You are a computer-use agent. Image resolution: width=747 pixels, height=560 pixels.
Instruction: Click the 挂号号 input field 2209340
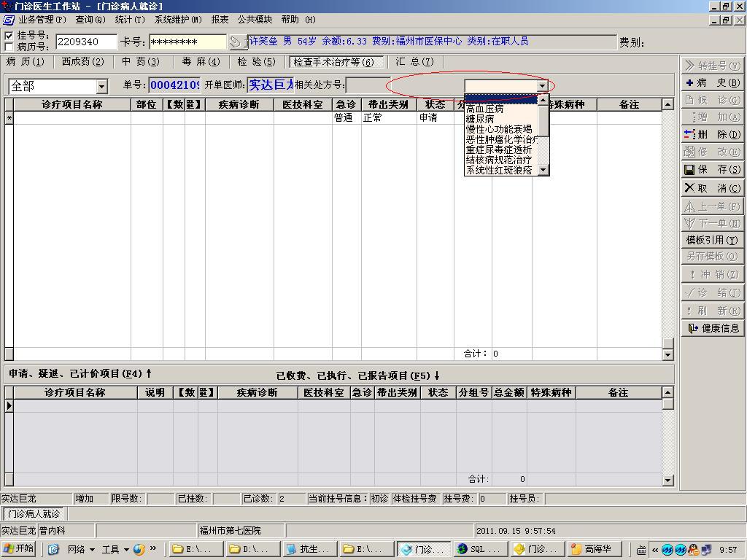tap(86, 42)
